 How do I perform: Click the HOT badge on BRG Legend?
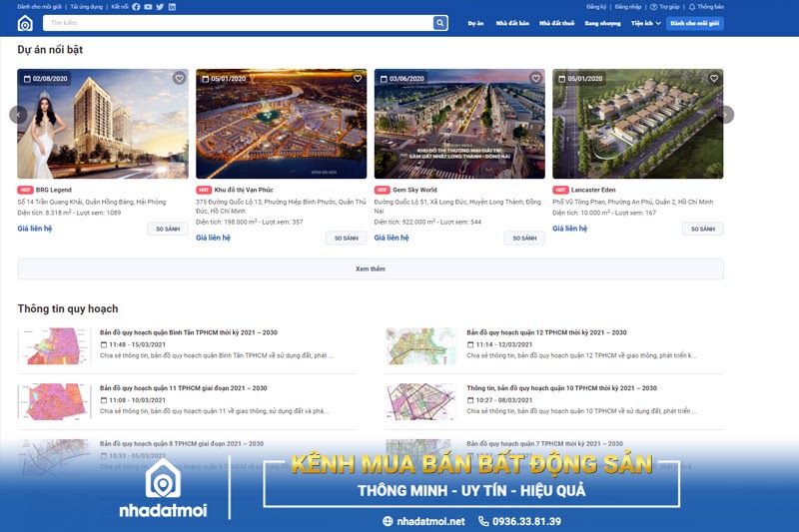point(26,190)
